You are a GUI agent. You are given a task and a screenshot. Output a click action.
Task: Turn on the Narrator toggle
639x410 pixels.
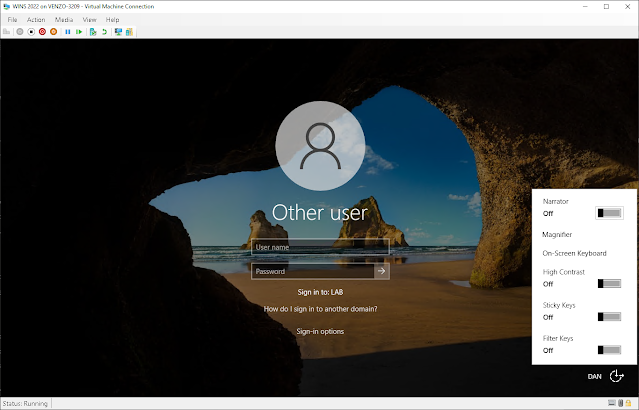(609, 213)
